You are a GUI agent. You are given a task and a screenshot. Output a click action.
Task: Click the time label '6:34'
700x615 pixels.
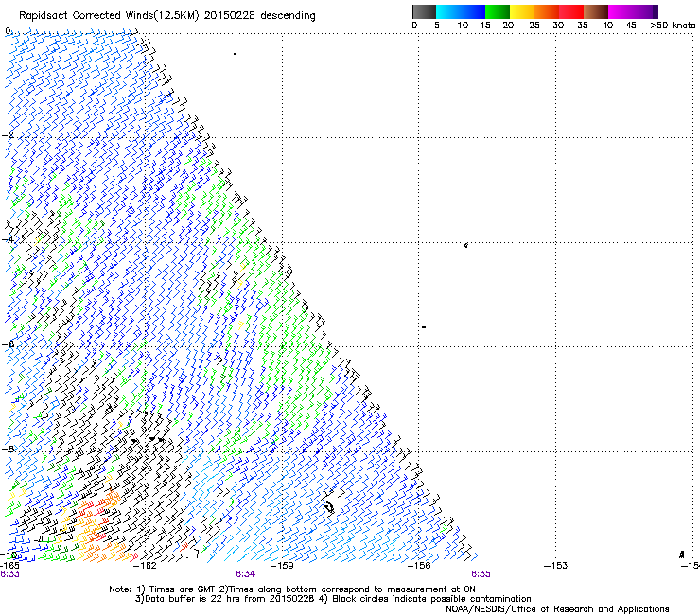(x=246, y=574)
